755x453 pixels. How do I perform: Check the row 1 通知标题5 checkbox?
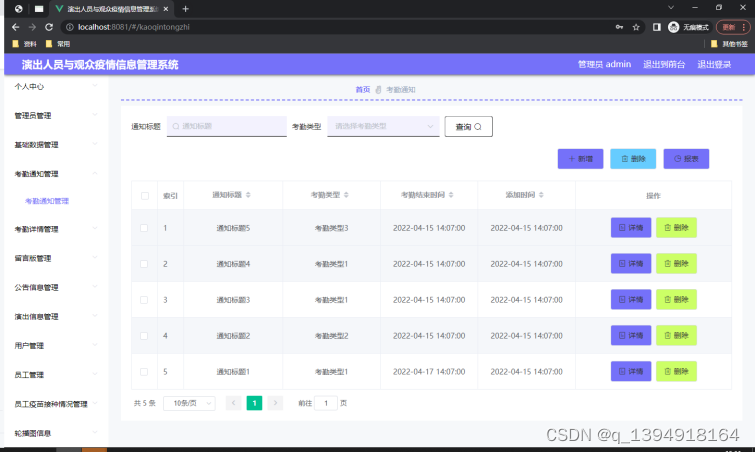pos(144,228)
